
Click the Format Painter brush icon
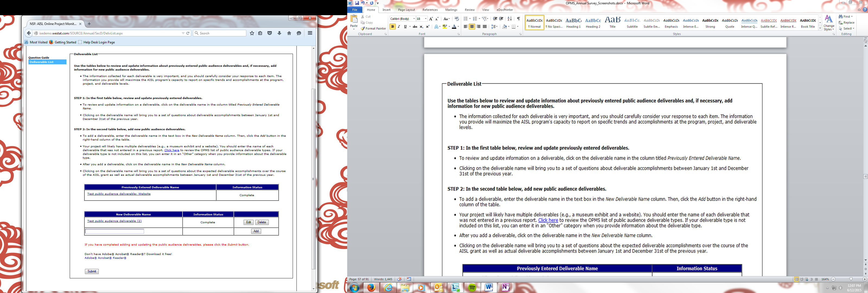click(363, 29)
